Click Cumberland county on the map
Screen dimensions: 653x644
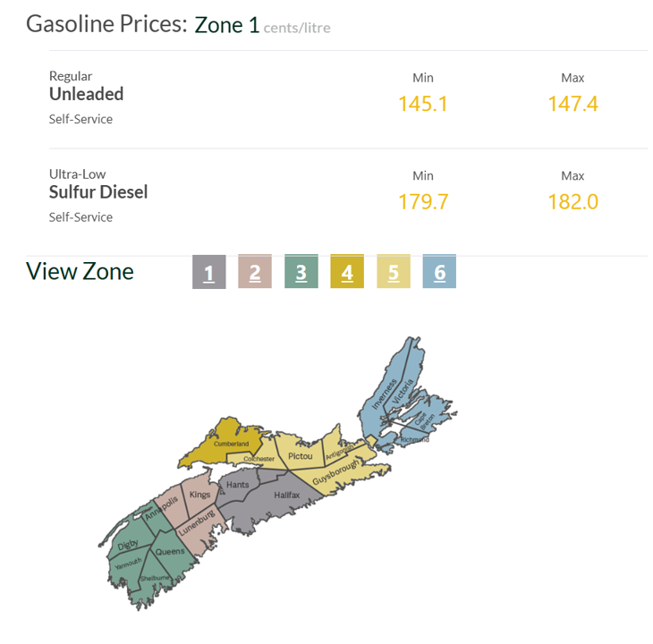click(x=229, y=443)
